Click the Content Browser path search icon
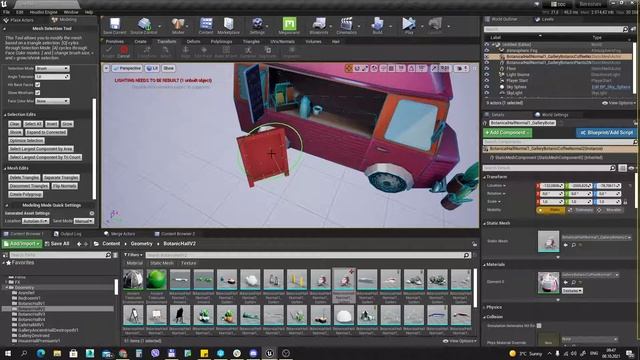640x360 pixels. pos(108,255)
